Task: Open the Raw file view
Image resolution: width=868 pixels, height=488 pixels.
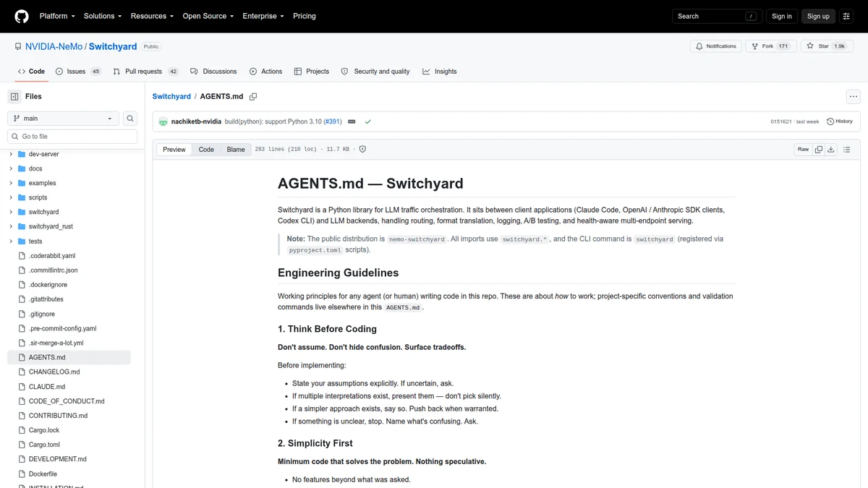Action: coord(803,150)
